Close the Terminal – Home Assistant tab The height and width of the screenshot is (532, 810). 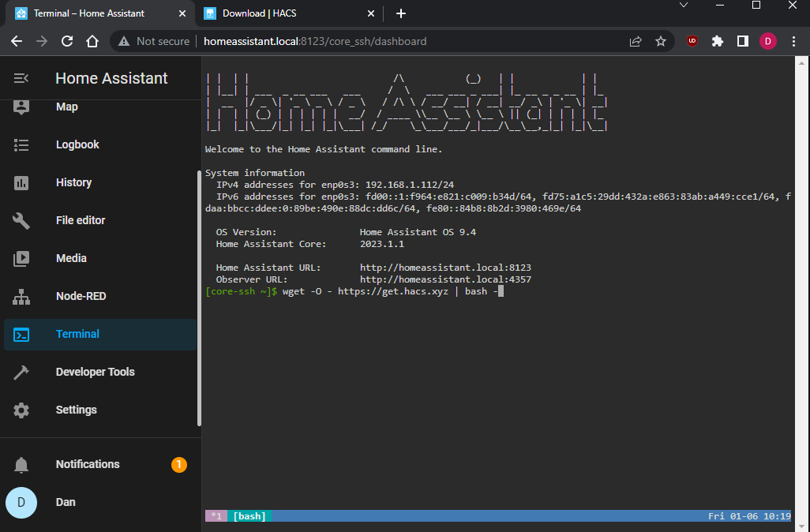pyautogui.click(x=182, y=13)
